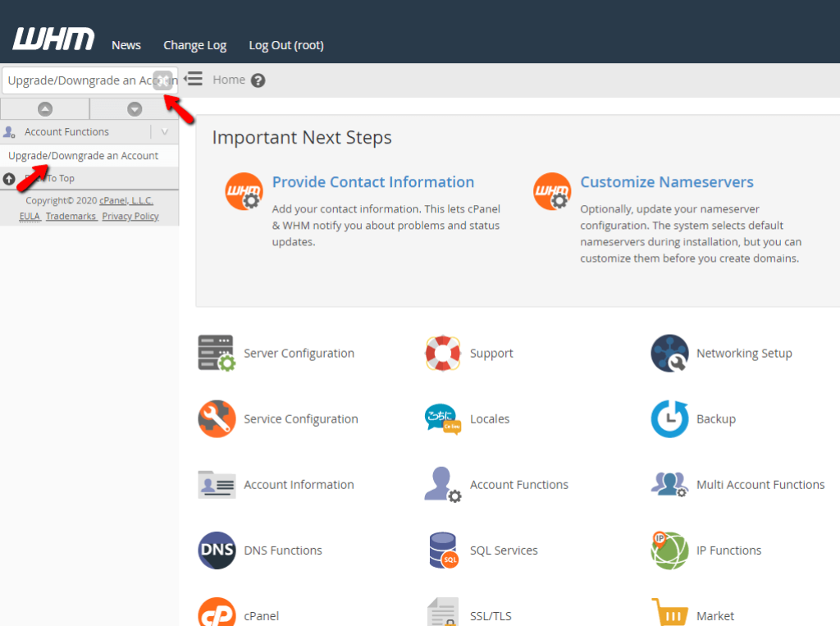
Task: Open Networking Setup
Action: 744,353
